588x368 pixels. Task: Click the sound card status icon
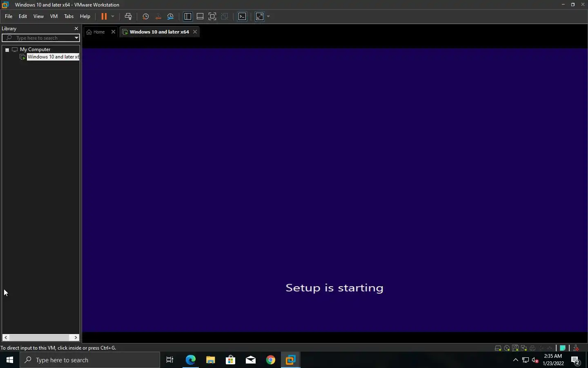541,348
